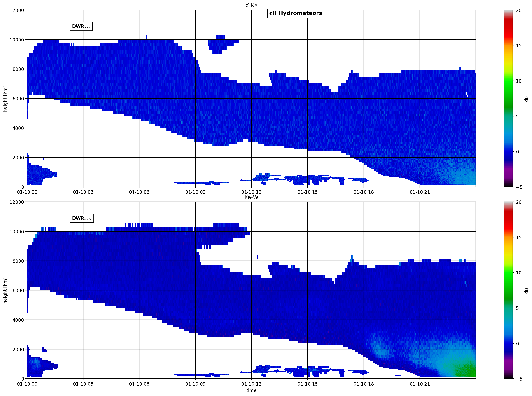
Task: Click the "0" tick on the bottom colorbar
Action: coord(517,344)
